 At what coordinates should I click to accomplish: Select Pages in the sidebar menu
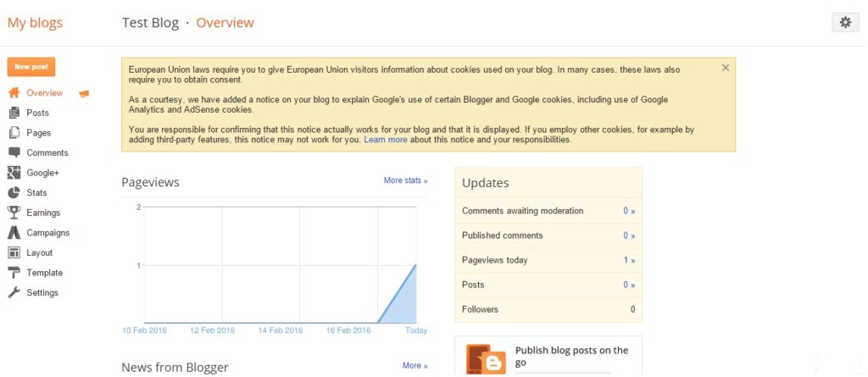tap(39, 132)
